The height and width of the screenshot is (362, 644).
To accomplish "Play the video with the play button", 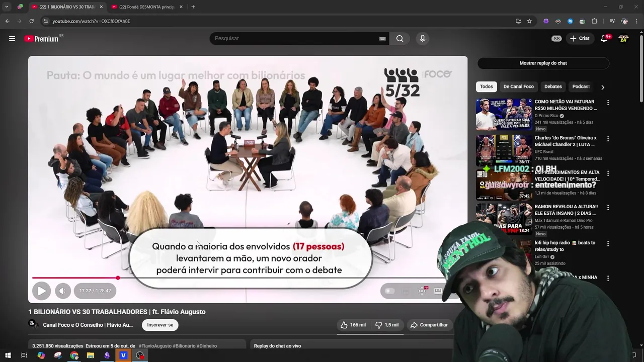I will click(x=42, y=291).
